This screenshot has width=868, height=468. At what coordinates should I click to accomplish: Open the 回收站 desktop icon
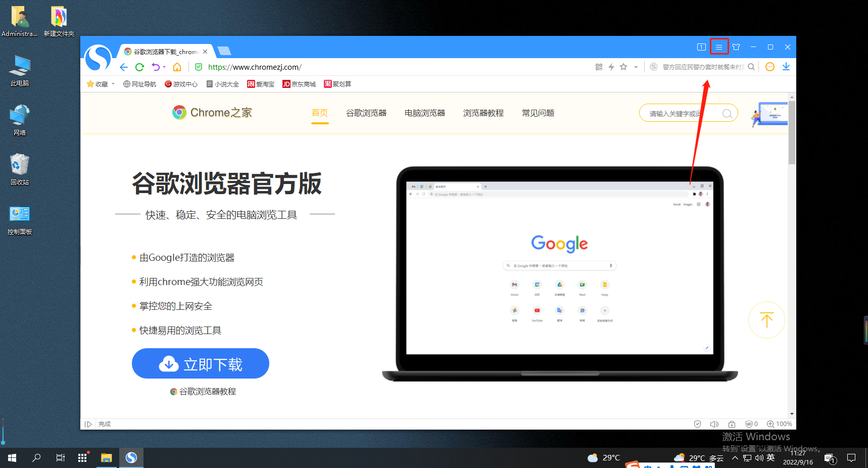[x=20, y=170]
